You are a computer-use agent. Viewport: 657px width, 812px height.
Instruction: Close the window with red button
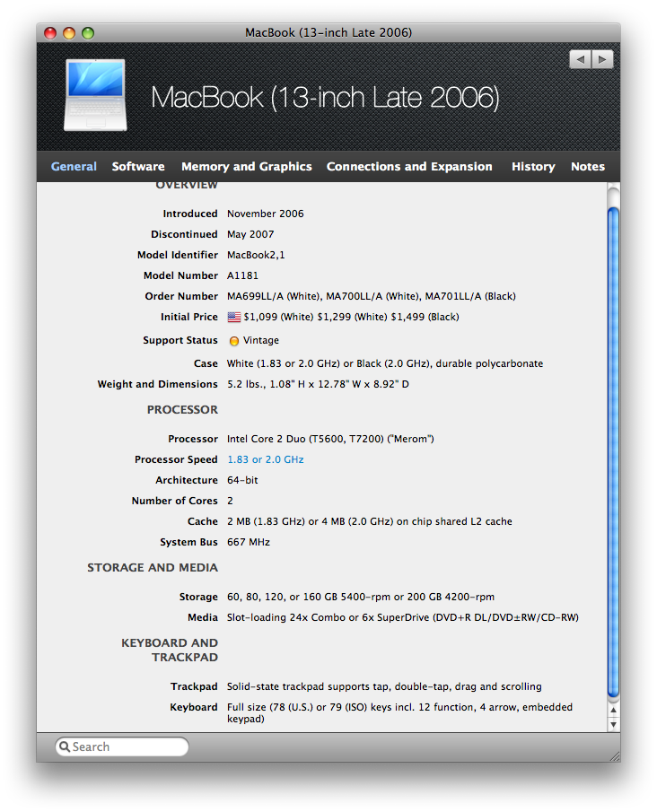click(x=50, y=33)
